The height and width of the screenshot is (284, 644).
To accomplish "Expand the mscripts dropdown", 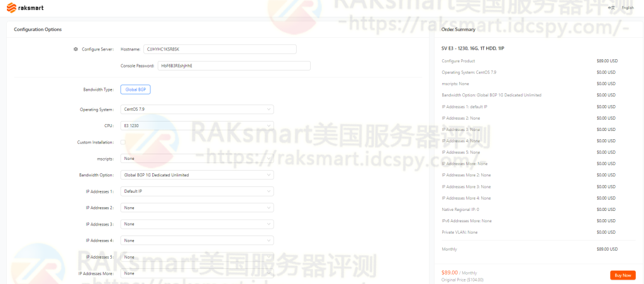I will (197, 158).
